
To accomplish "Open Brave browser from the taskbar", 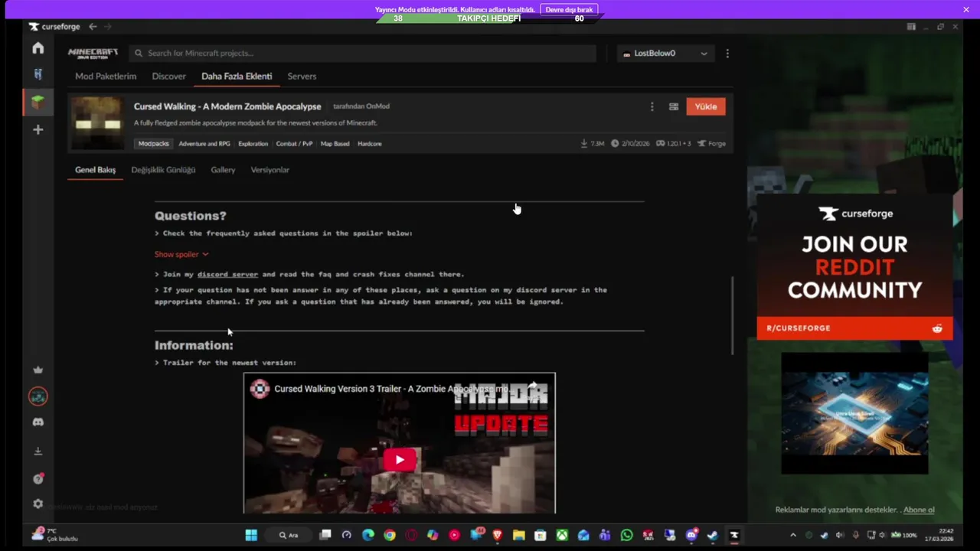I will [x=497, y=535].
